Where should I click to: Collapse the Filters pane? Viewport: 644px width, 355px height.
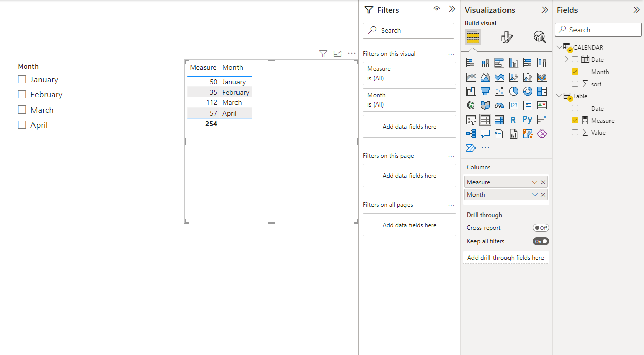tap(452, 9)
